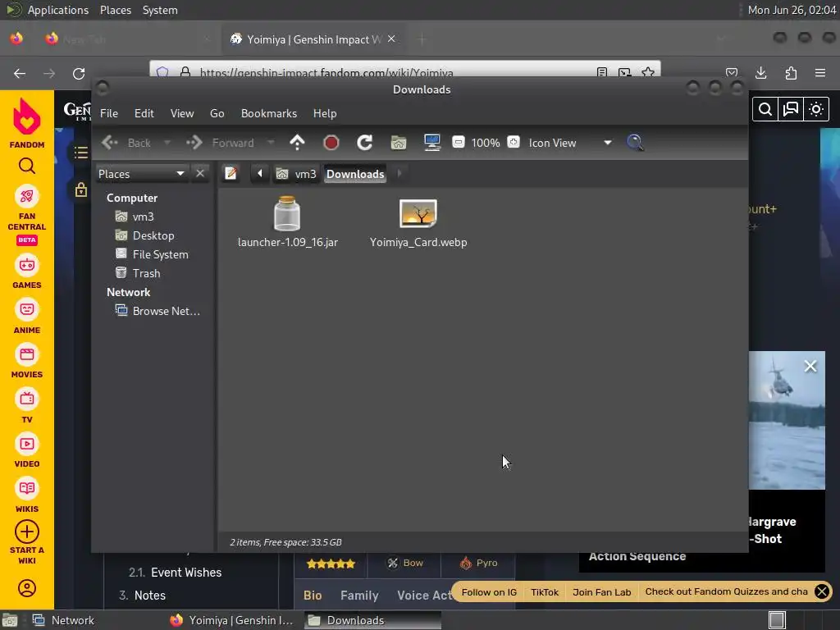
Task: Click the wiki page search icon
Action: pos(765,110)
